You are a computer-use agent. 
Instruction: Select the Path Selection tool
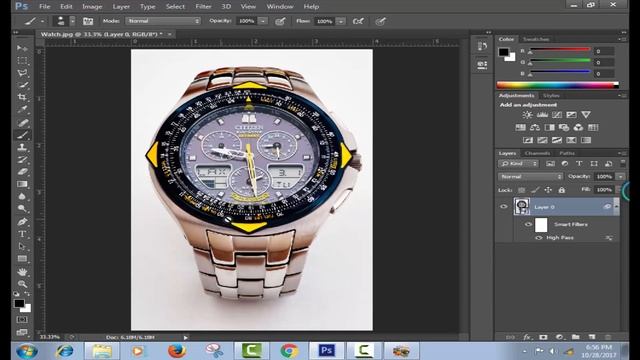tap(22, 246)
